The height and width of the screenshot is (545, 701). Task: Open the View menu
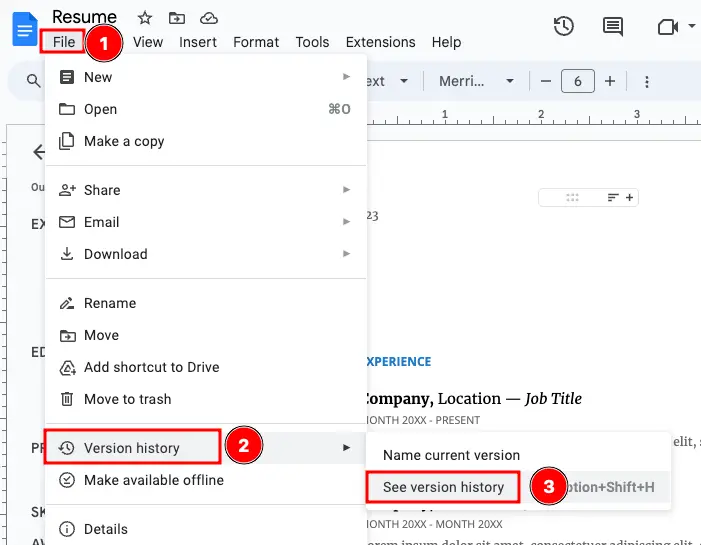[148, 42]
